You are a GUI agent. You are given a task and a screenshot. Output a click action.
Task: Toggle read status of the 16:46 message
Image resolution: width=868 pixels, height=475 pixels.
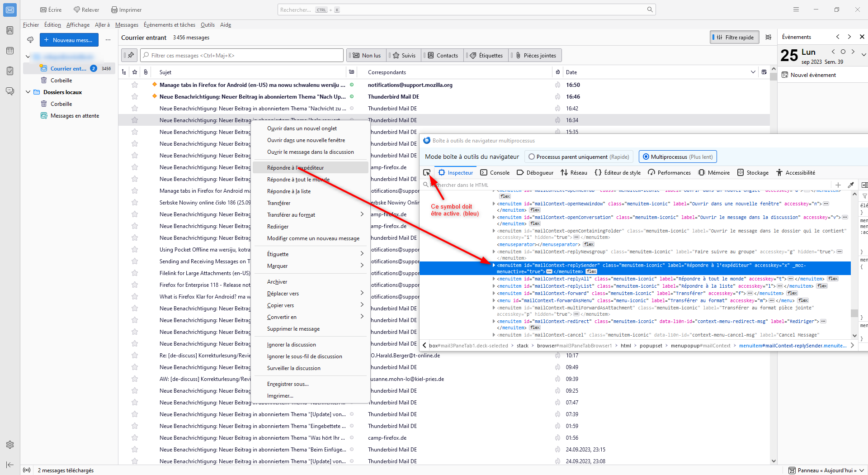(352, 96)
